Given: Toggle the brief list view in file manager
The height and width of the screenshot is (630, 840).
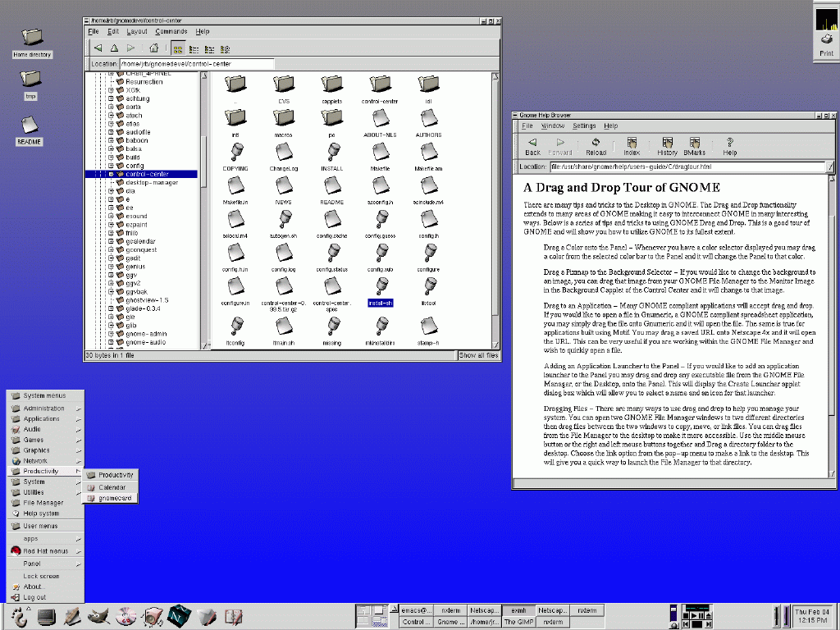Looking at the screenshot, I should click(x=193, y=48).
